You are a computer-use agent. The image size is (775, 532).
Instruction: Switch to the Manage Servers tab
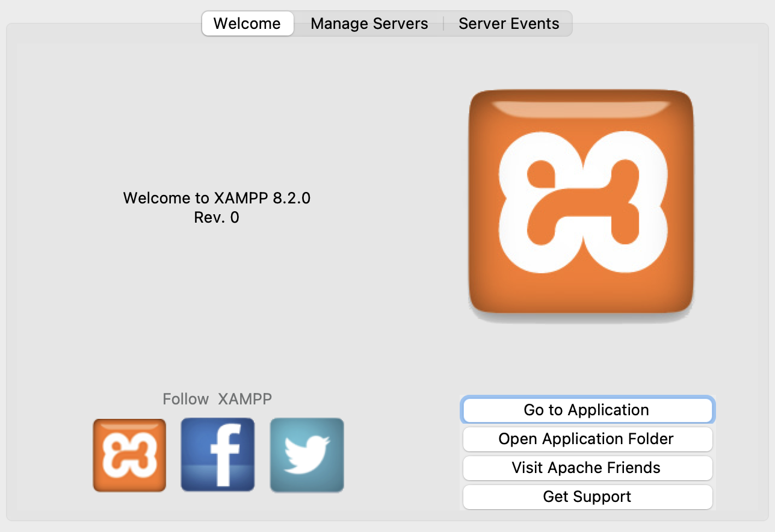coord(369,23)
